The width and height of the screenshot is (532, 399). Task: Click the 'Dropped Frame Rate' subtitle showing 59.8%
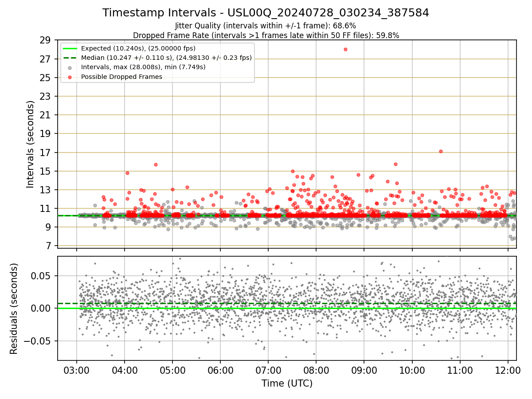(266, 35)
